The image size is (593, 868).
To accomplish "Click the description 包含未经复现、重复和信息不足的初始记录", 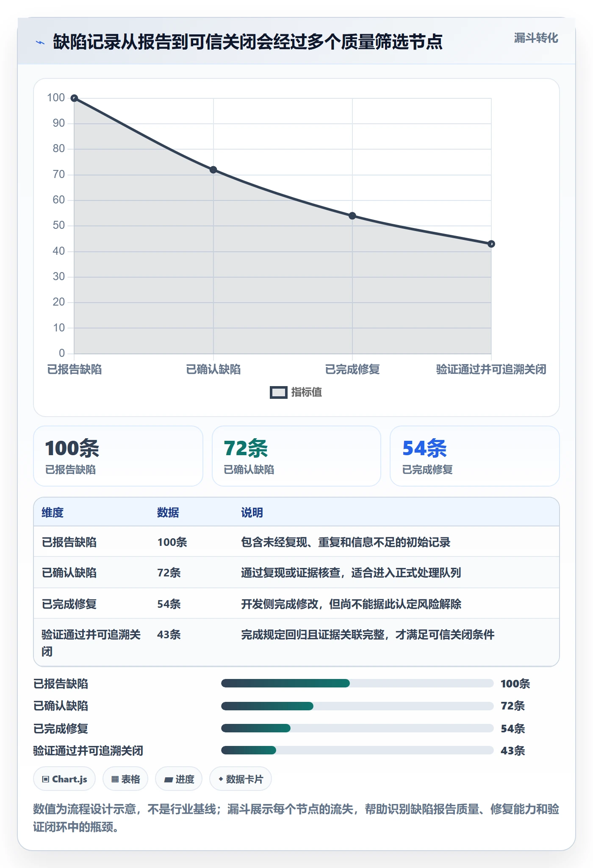I will [346, 542].
